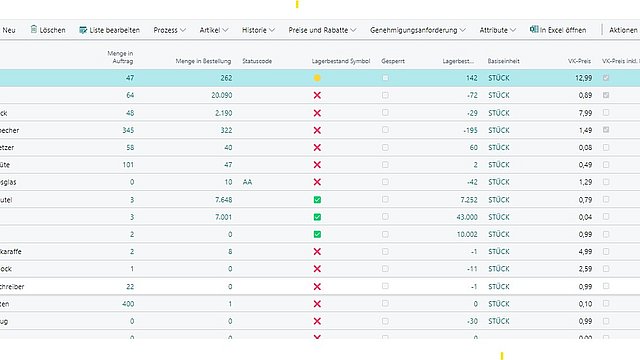Click red X symbol in row with 400

point(317,304)
